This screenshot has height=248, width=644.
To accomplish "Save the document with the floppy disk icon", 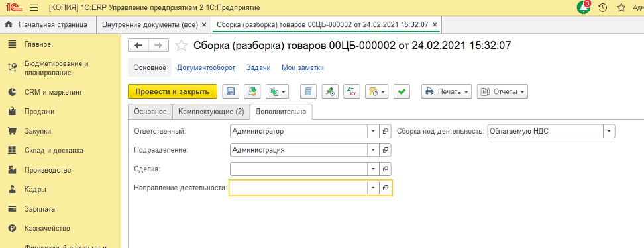I will point(231,92).
